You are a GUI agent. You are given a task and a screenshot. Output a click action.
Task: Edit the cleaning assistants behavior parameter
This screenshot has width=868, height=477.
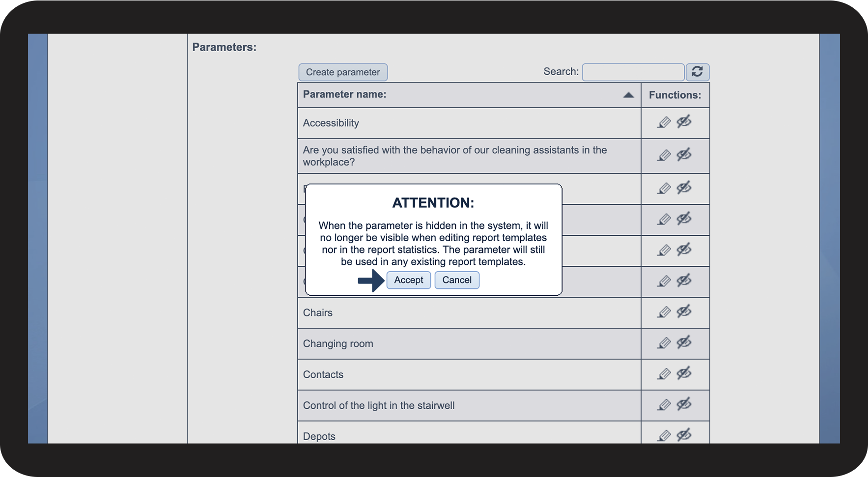tap(664, 156)
